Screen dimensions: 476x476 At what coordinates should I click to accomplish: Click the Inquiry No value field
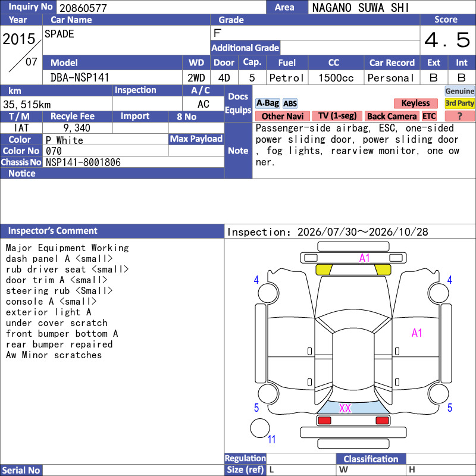(161, 7)
